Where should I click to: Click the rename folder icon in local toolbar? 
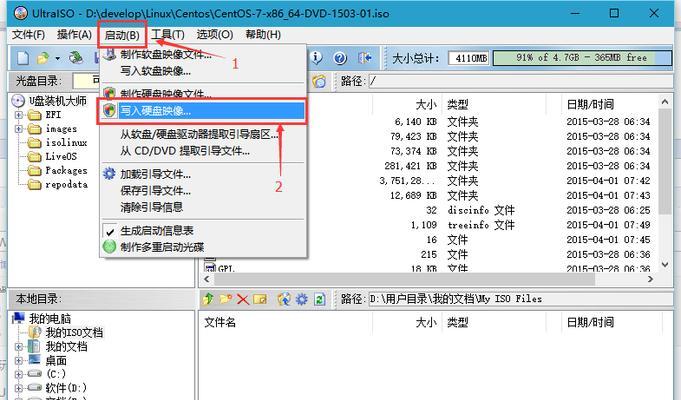tap(260, 299)
